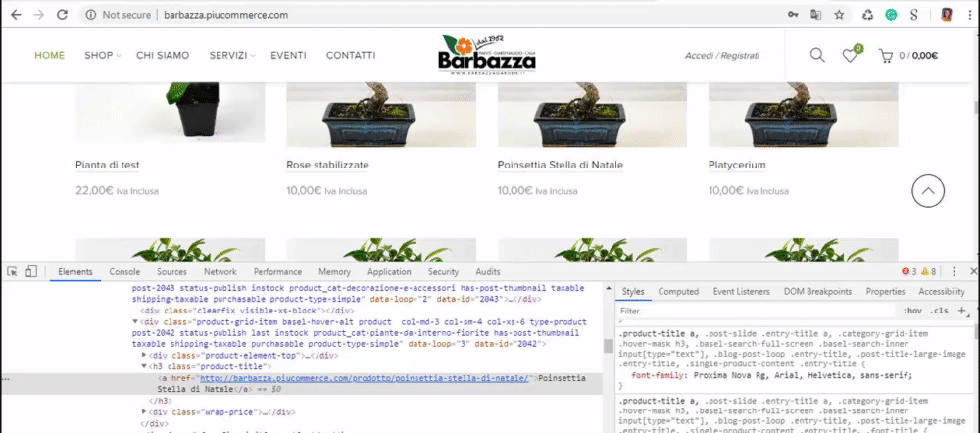980x433 pixels.
Task: Open the Event Listeners tab
Action: tap(741, 291)
